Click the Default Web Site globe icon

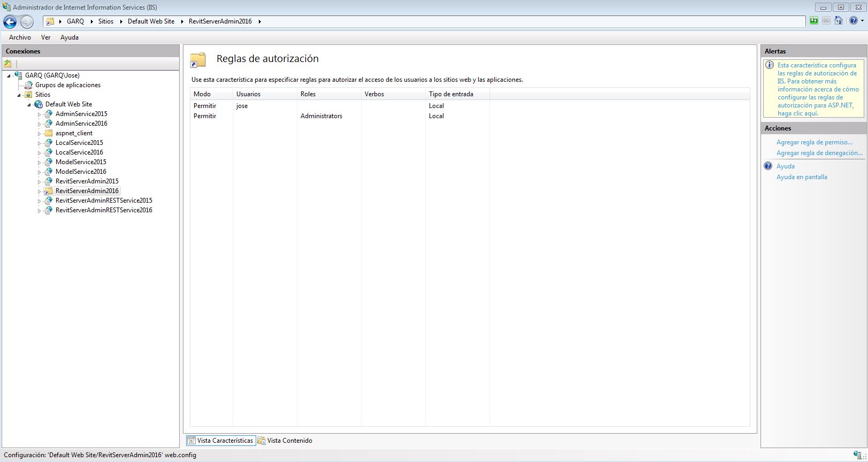tap(39, 104)
